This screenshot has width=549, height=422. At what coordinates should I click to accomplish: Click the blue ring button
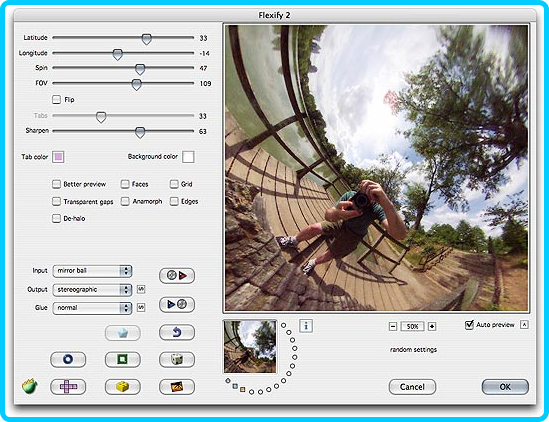68,359
